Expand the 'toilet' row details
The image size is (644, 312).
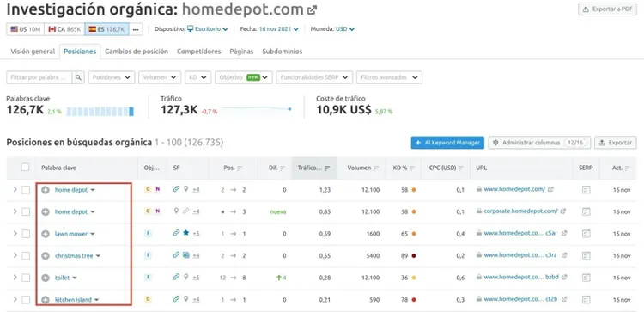(15, 278)
